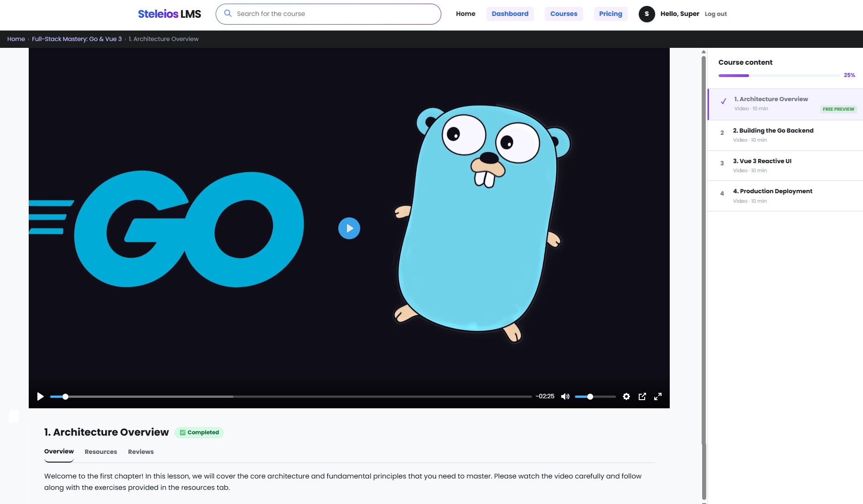Image resolution: width=863 pixels, height=504 pixels.
Task: Click the video seek progress bar
Action: (291, 396)
